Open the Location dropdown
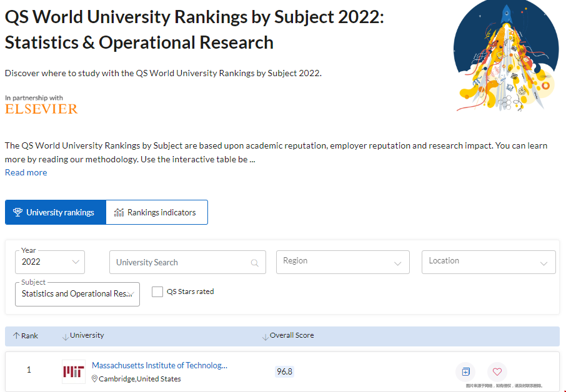566x392 pixels. click(x=489, y=262)
